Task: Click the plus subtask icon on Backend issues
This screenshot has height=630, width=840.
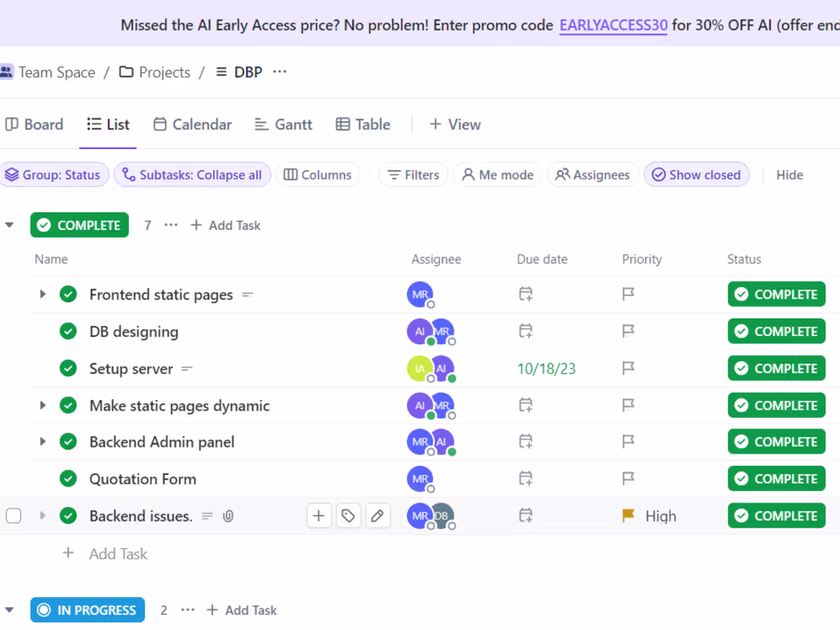Action: coord(318,516)
